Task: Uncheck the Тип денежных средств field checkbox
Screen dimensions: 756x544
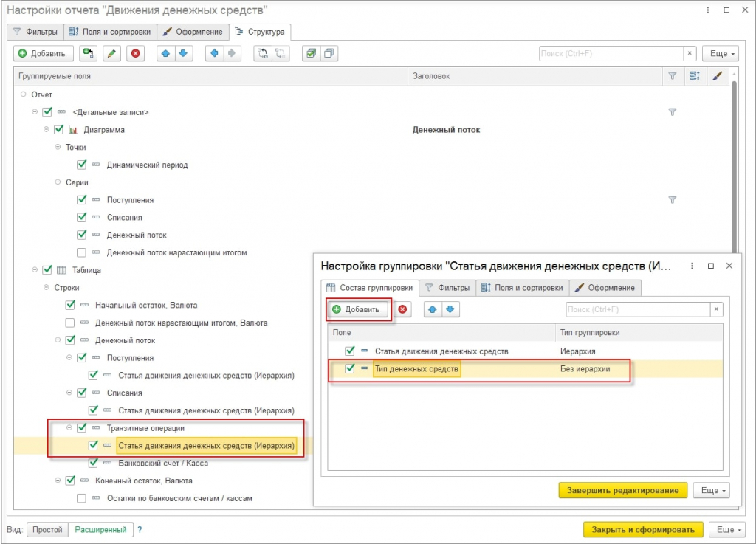Action: coord(349,368)
